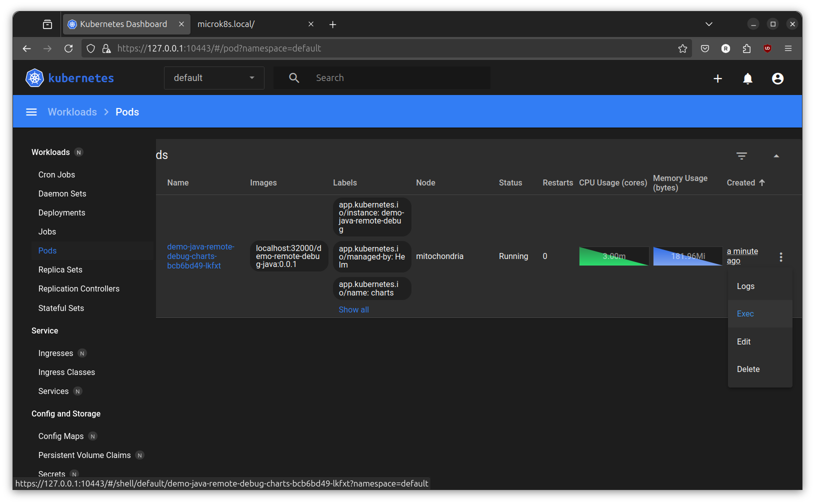The image size is (815, 504).
Task: Click the site security lock icon
Action: point(106,48)
